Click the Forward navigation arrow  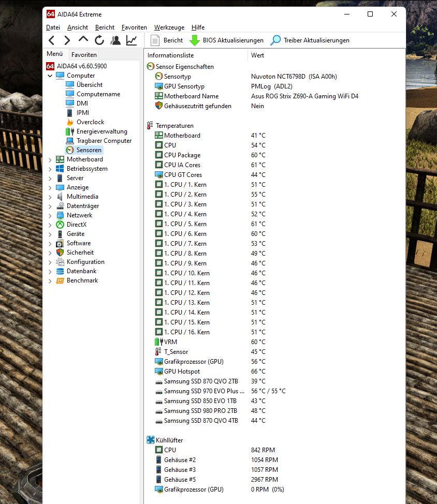click(x=67, y=40)
